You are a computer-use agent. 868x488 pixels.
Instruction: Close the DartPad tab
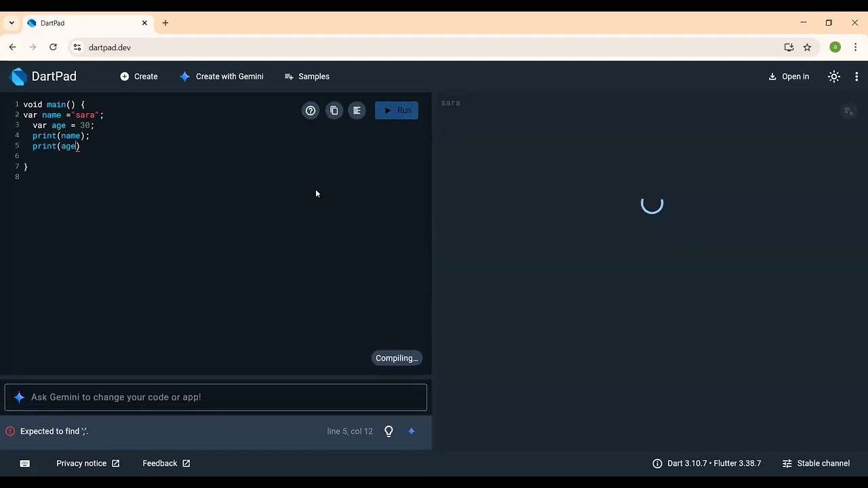tap(144, 23)
